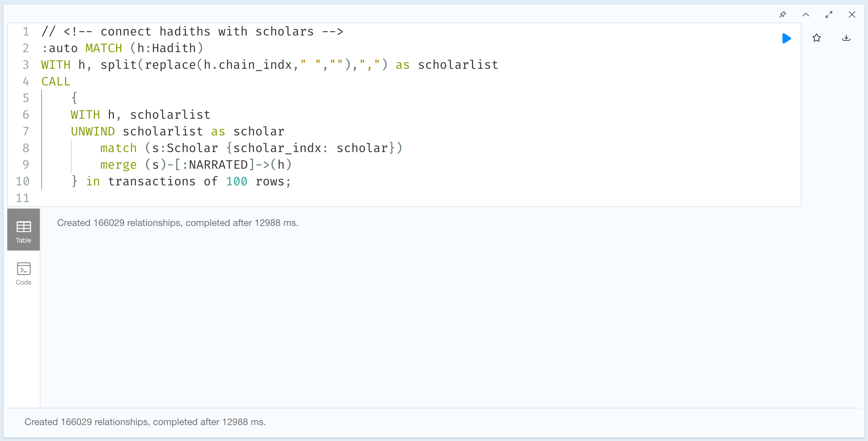Open the Code result view

[24, 274]
